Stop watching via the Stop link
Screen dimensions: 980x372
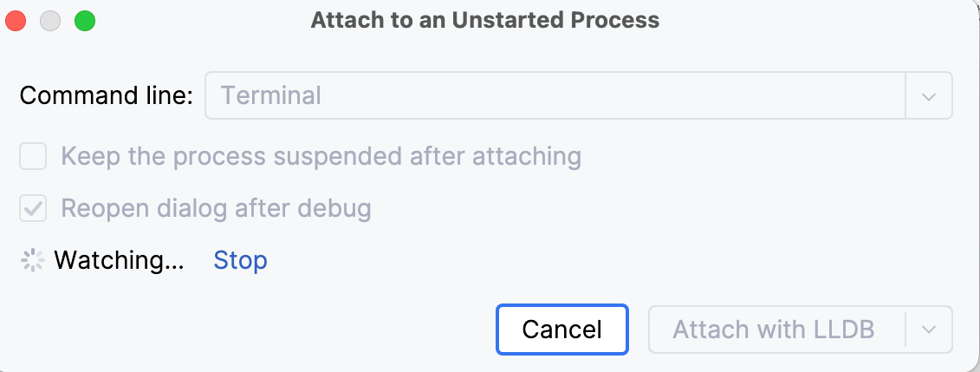[240, 260]
